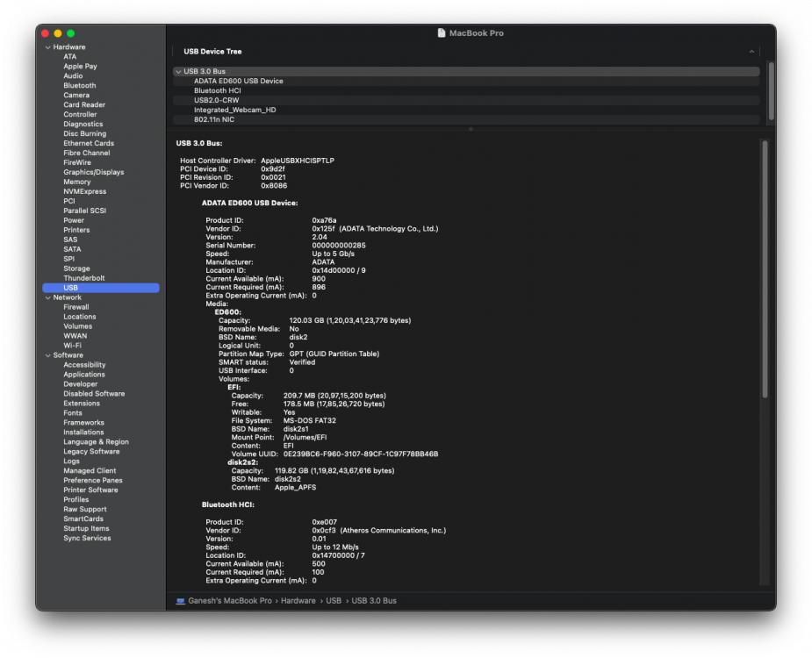Select Diagnostics in the sidebar
The width and height of the screenshot is (812, 658).
[83, 125]
